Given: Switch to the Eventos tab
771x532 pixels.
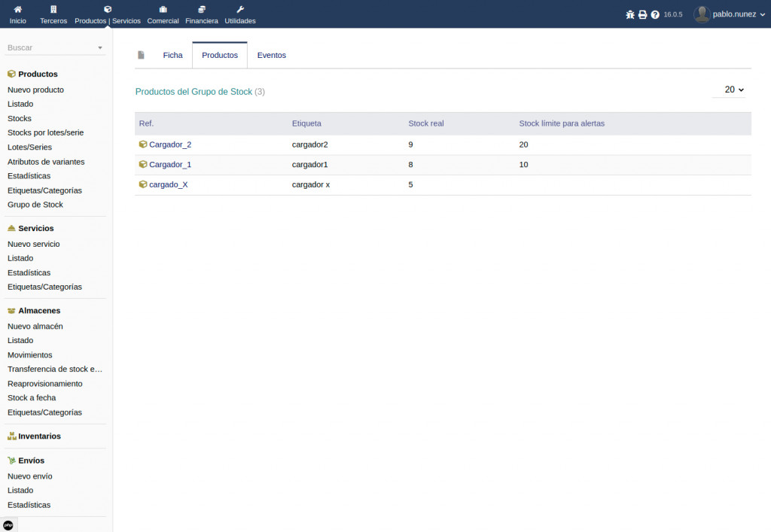Looking at the screenshot, I should (x=271, y=55).
